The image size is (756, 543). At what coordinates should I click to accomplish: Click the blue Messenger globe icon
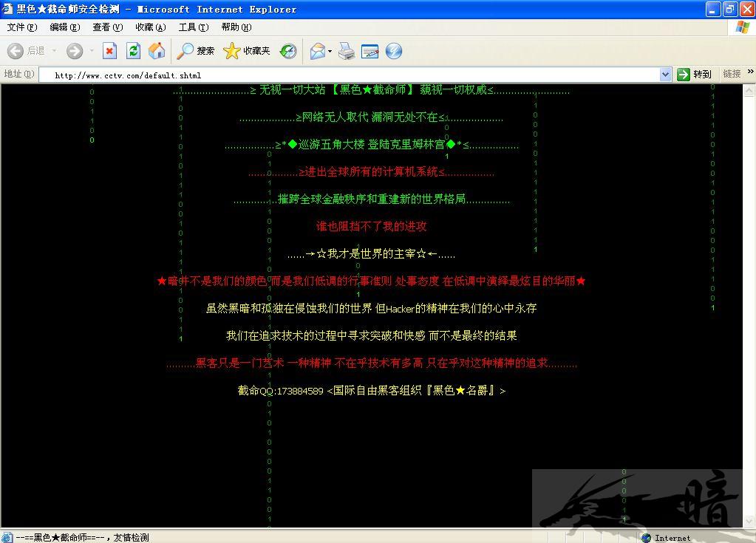point(393,50)
